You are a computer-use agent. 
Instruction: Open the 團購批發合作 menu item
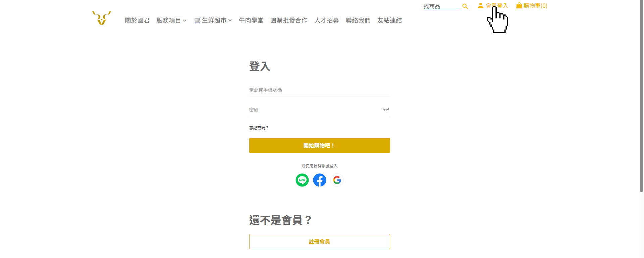[x=289, y=20]
